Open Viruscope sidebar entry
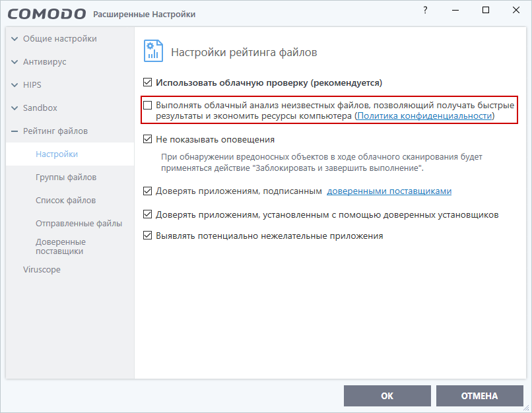The width and height of the screenshot is (532, 413). tap(42, 270)
